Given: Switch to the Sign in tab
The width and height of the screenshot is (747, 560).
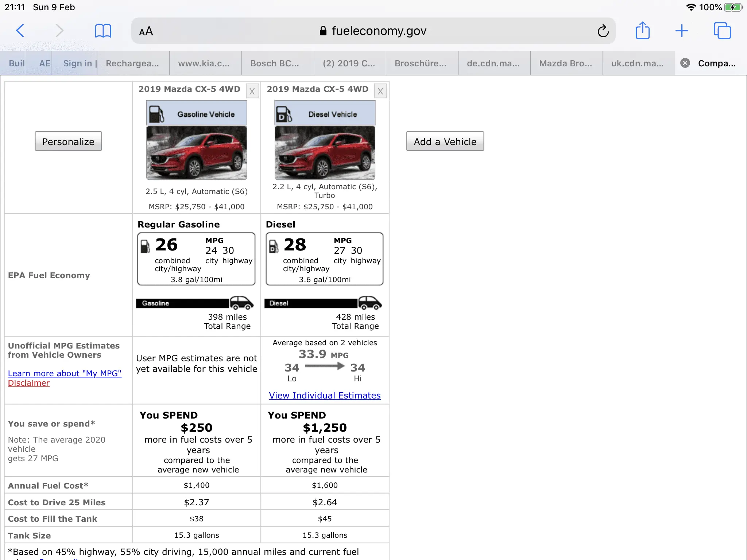Looking at the screenshot, I should (74, 63).
